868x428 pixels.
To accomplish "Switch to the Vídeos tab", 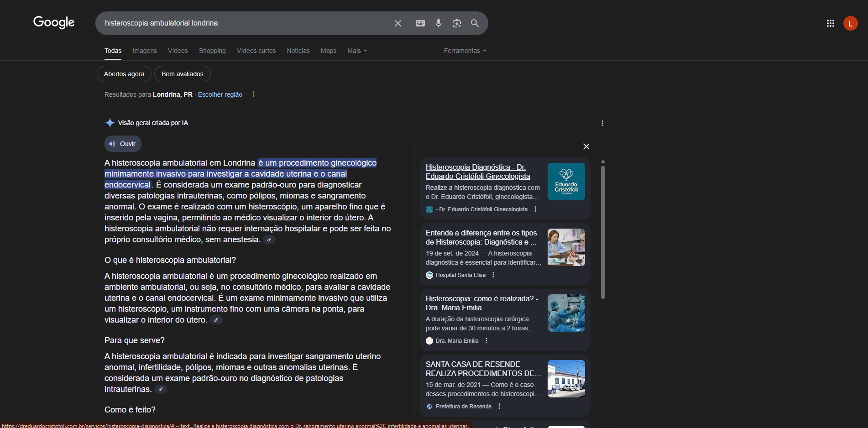I will pos(178,51).
